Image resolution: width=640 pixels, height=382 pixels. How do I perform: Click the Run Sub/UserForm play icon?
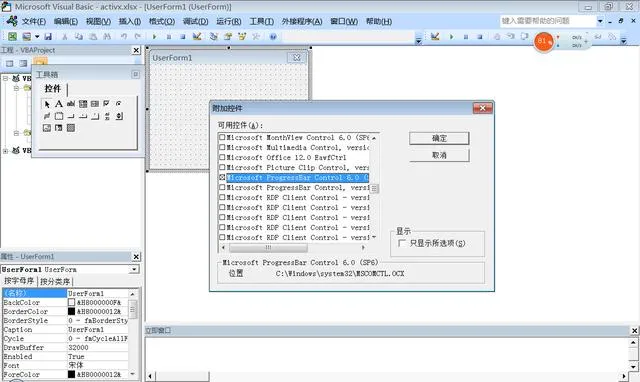tap(154, 36)
